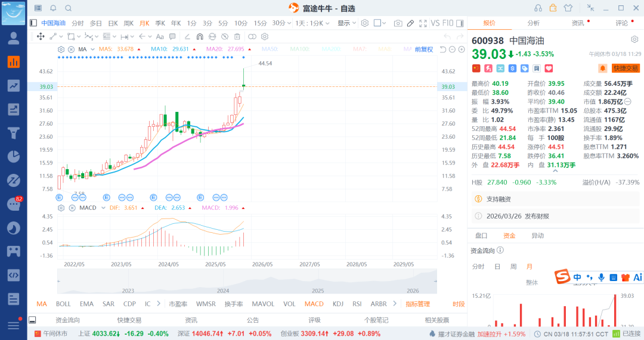Open the game controller sidebar icon
This screenshot has width=644, height=340.
[13, 251]
